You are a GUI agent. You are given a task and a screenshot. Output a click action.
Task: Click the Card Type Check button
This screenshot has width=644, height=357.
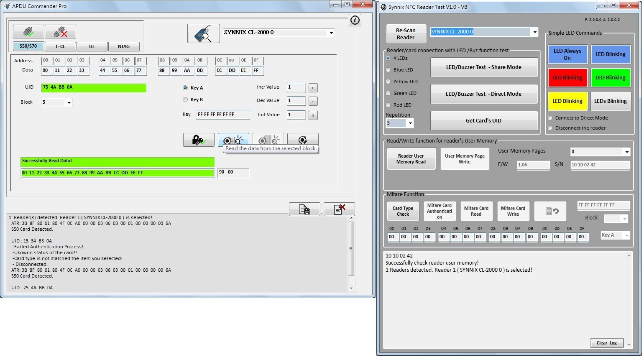point(403,211)
